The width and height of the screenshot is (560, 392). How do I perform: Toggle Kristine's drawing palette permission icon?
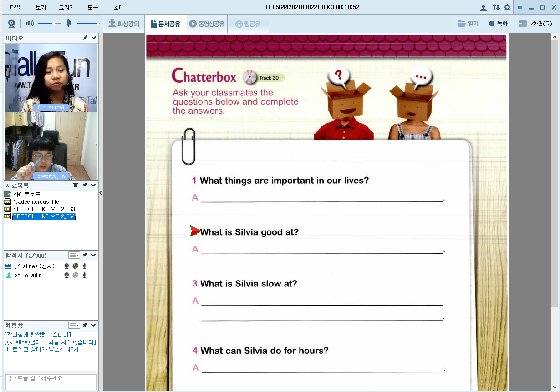pyautogui.click(x=76, y=266)
